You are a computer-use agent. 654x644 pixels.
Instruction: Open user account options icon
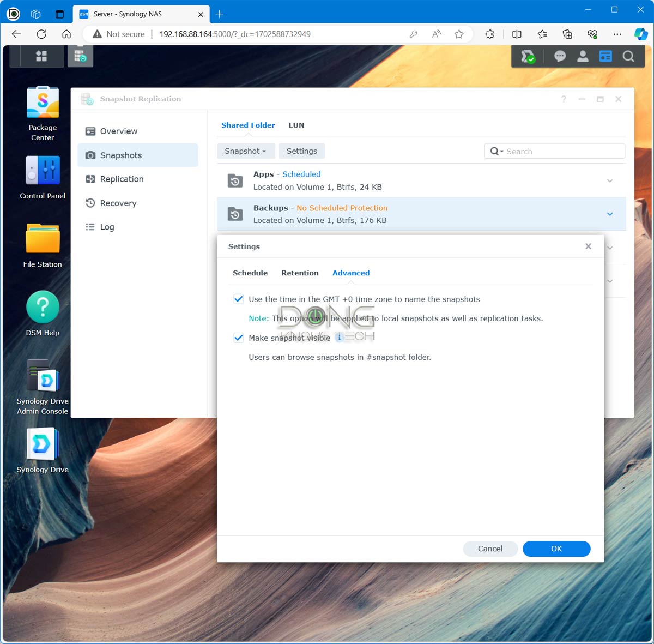click(583, 56)
